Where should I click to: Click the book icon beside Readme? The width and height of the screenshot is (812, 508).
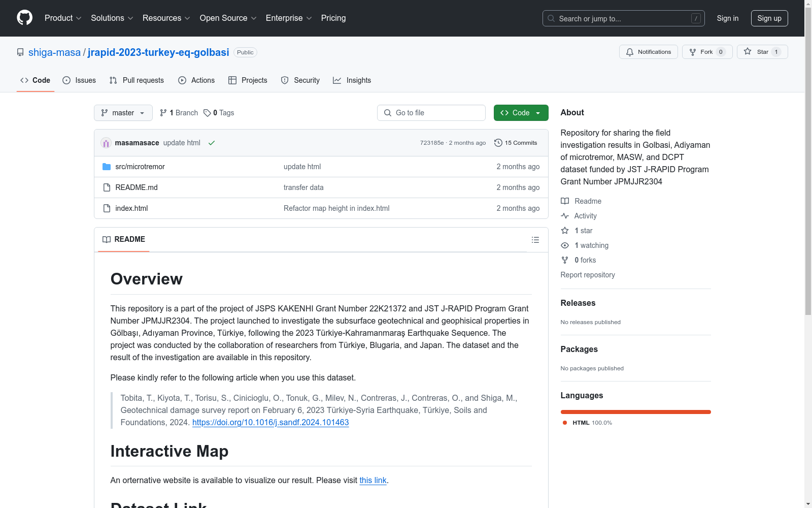coord(565,201)
